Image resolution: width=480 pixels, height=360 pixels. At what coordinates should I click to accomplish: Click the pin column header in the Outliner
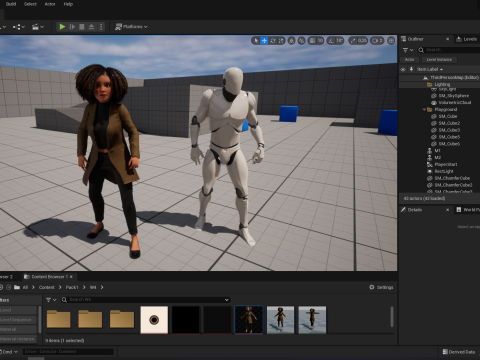click(x=411, y=69)
